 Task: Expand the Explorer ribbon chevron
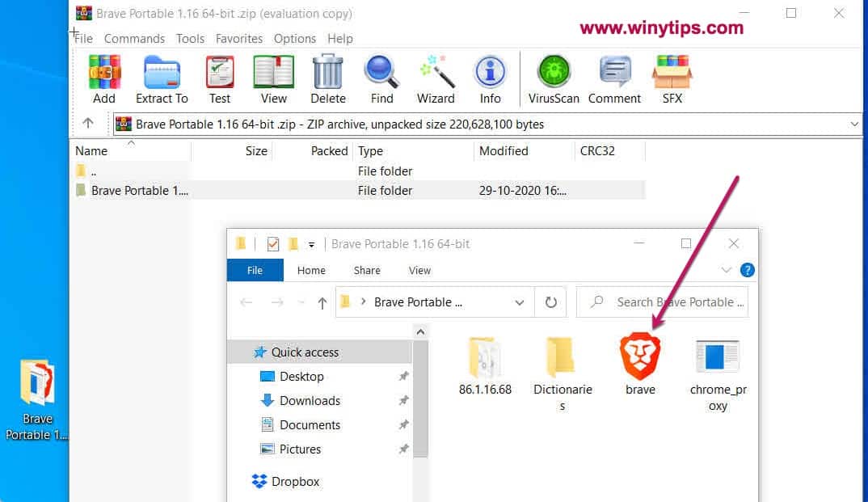pyautogui.click(x=727, y=270)
